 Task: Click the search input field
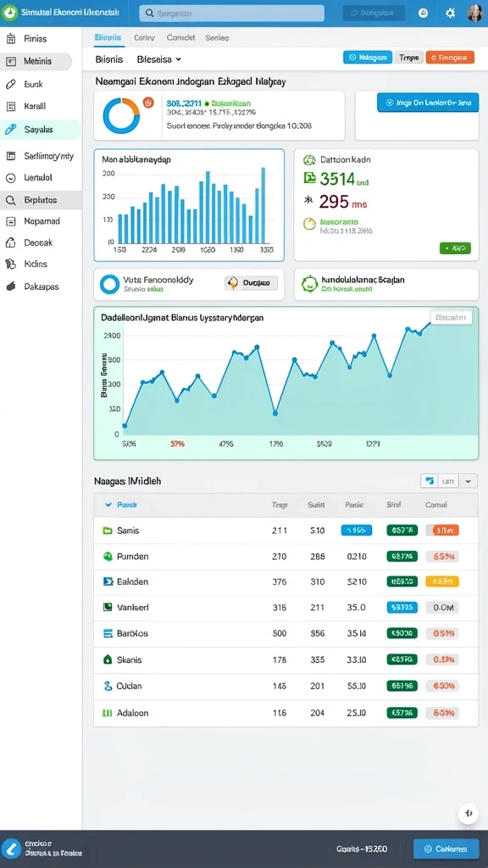[x=232, y=14]
